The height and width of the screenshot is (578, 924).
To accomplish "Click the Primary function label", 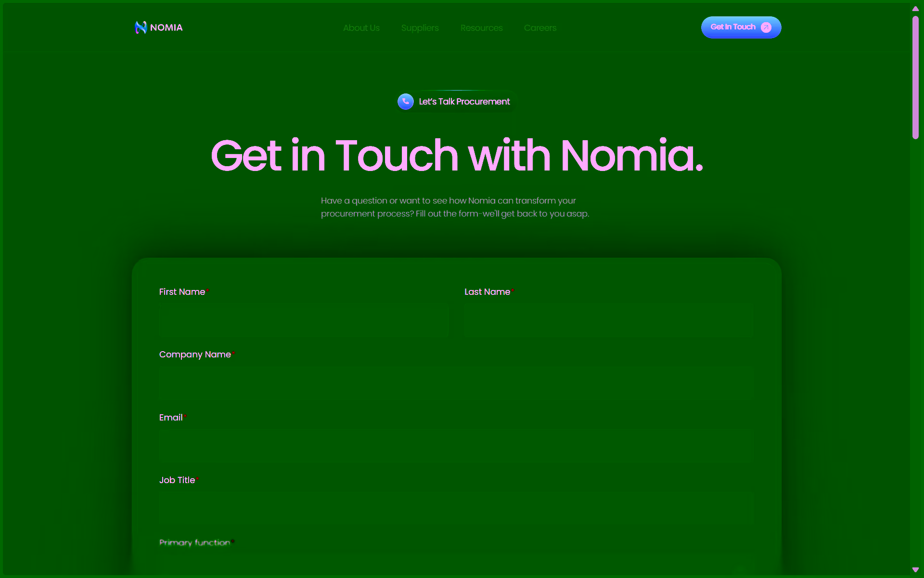I will pos(195,543).
